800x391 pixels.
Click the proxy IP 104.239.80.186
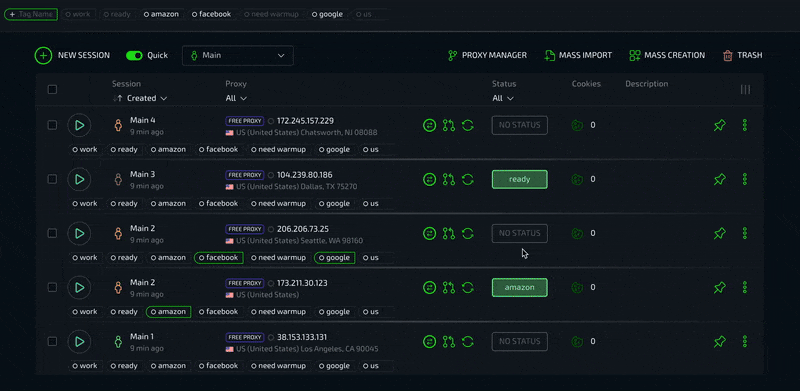pyautogui.click(x=305, y=175)
